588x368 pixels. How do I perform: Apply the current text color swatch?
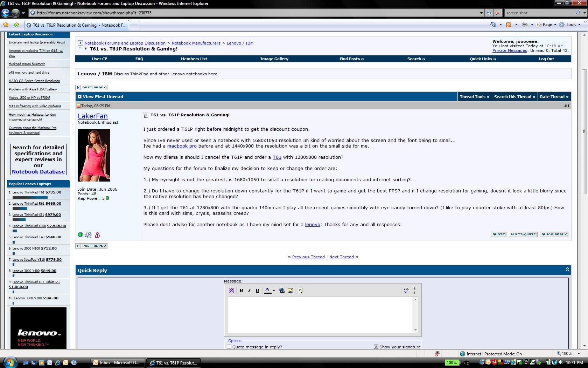[268, 290]
